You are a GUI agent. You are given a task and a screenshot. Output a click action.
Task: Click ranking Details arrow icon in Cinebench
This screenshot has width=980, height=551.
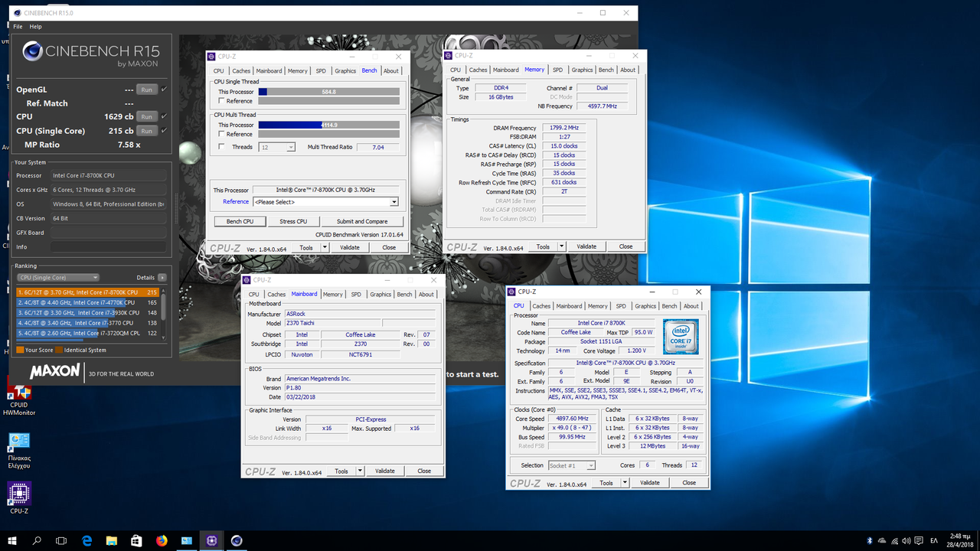(x=162, y=278)
